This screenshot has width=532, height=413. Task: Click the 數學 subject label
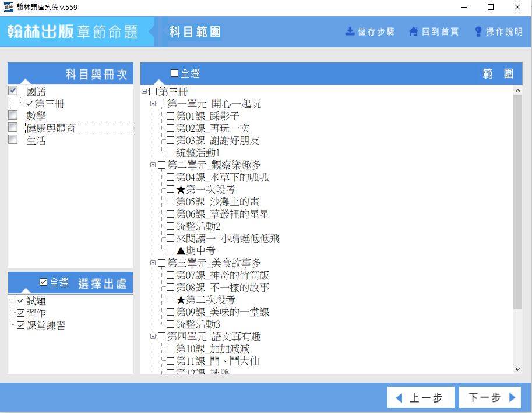(36, 116)
